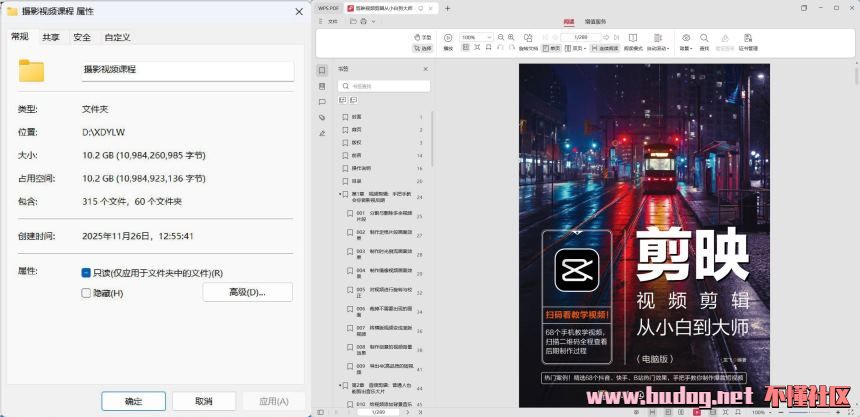Expand the 第2章 bookmark tree item

341,385
